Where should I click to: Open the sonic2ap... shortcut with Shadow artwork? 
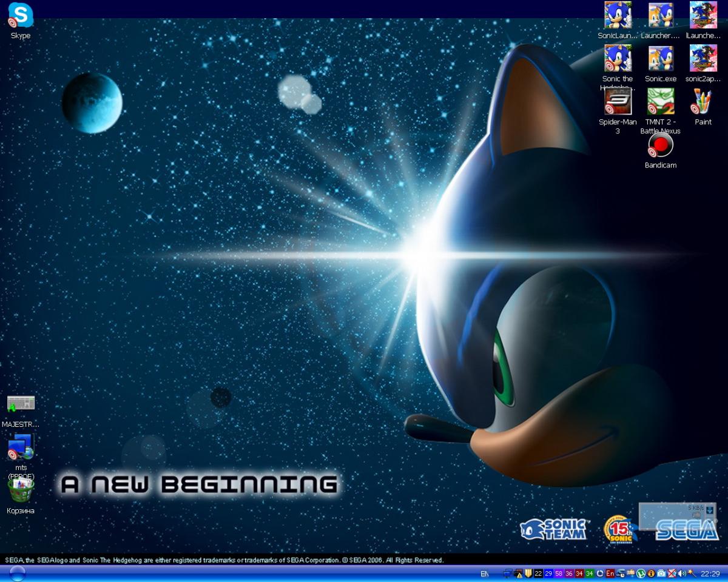click(x=703, y=59)
